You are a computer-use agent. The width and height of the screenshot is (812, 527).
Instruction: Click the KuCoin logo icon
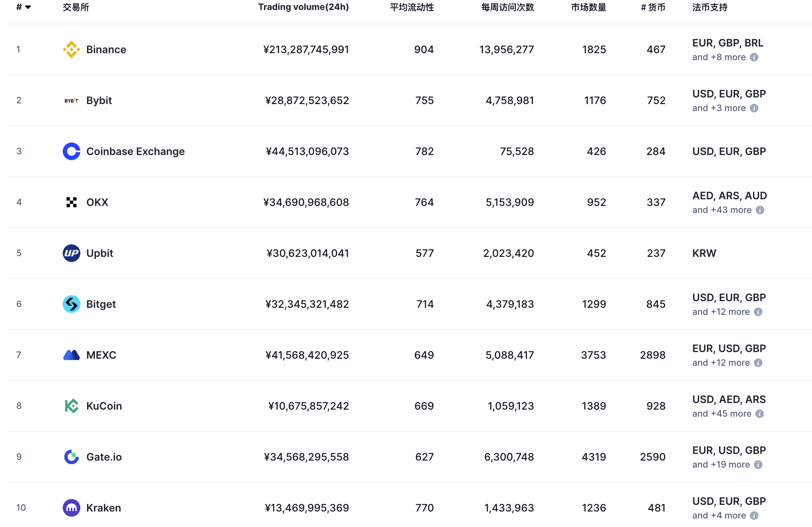click(71, 406)
